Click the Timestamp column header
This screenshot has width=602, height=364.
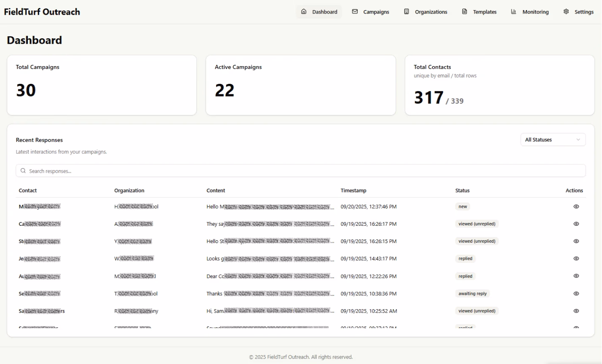click(x=353, y=190)
